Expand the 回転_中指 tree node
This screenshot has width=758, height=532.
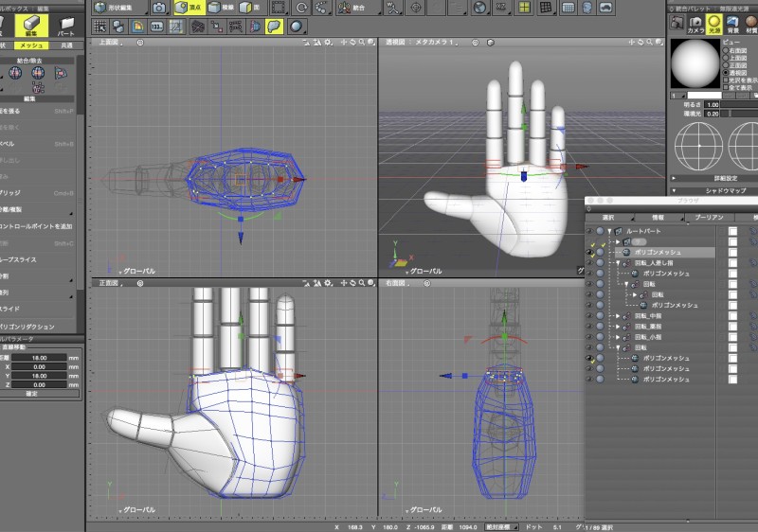point(618,316)
